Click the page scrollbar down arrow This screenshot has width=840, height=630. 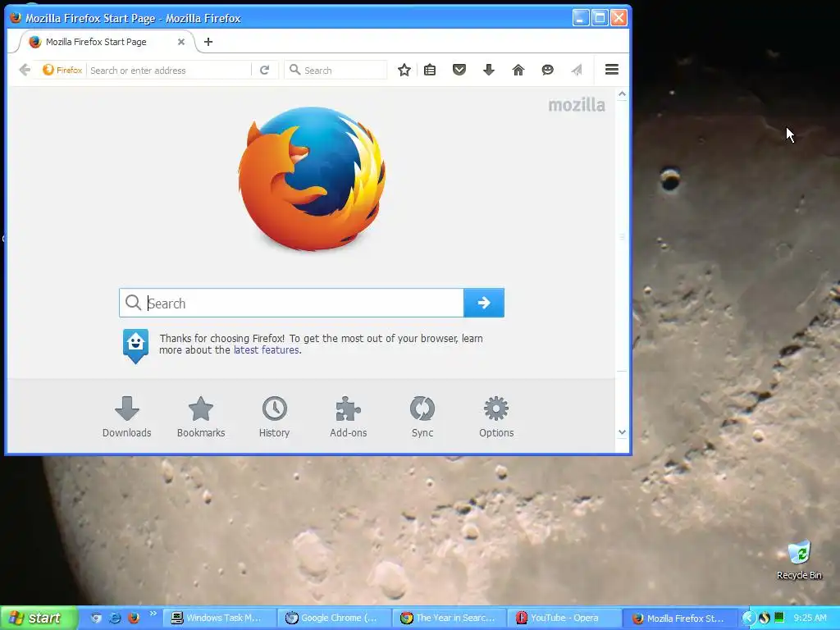coord(622,431)
